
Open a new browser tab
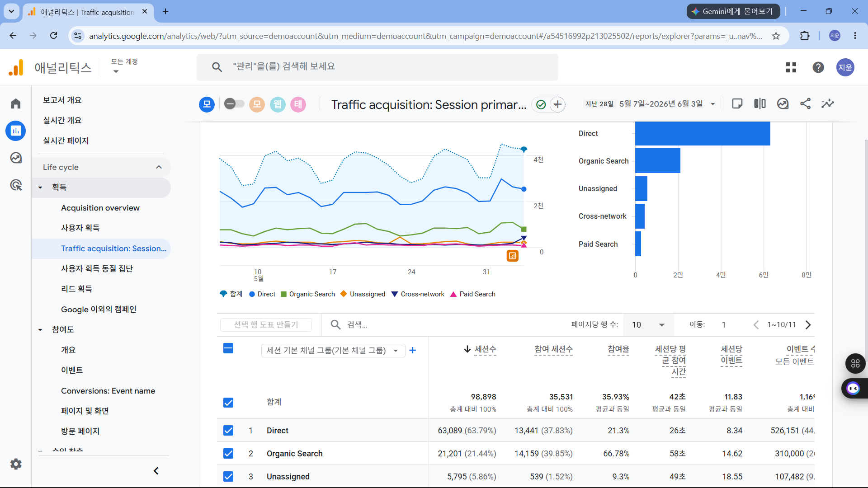coord(165,11)
